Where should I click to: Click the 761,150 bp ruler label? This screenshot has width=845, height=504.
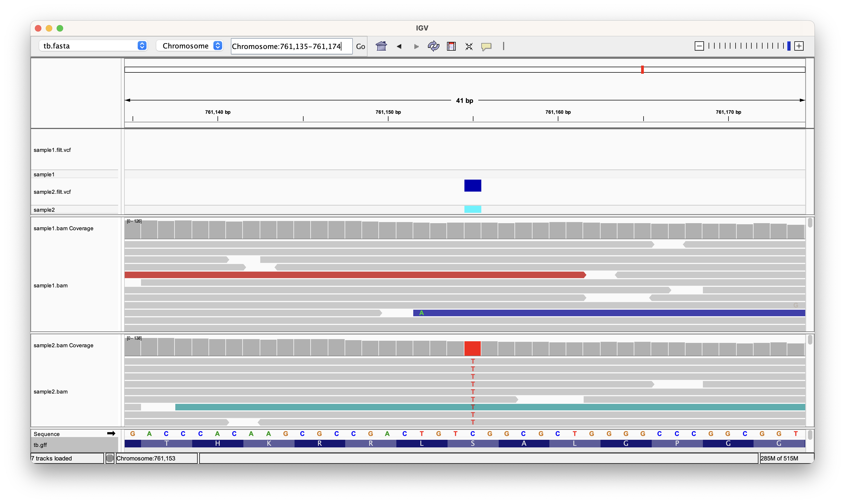tap(388, 112)
